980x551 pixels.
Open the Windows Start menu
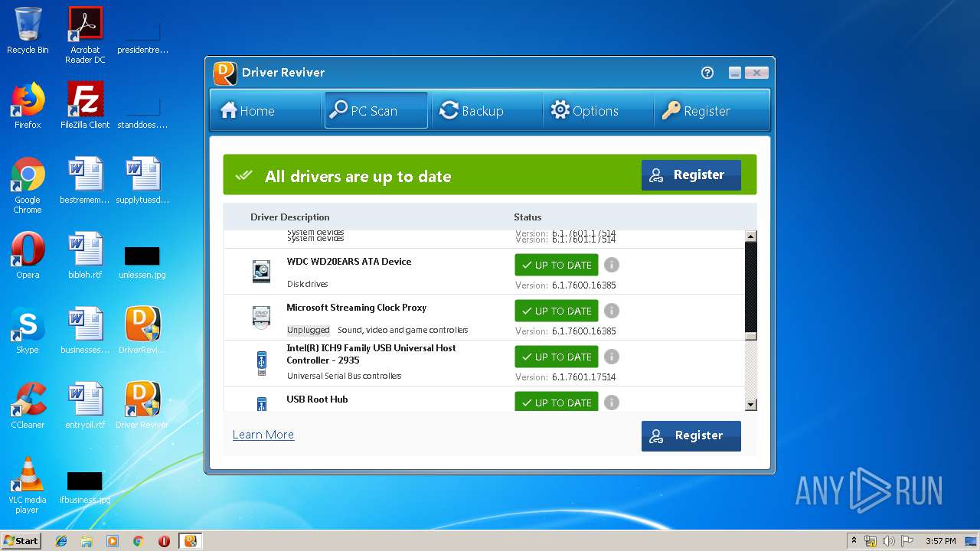(x=21, y=540)
